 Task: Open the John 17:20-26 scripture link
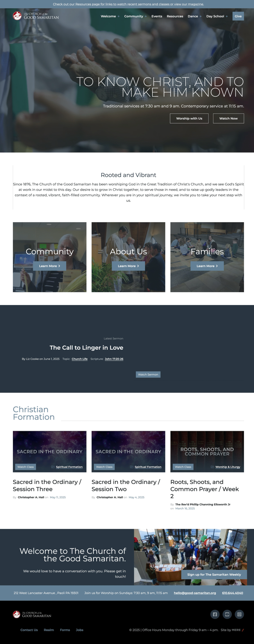point(114,359)
